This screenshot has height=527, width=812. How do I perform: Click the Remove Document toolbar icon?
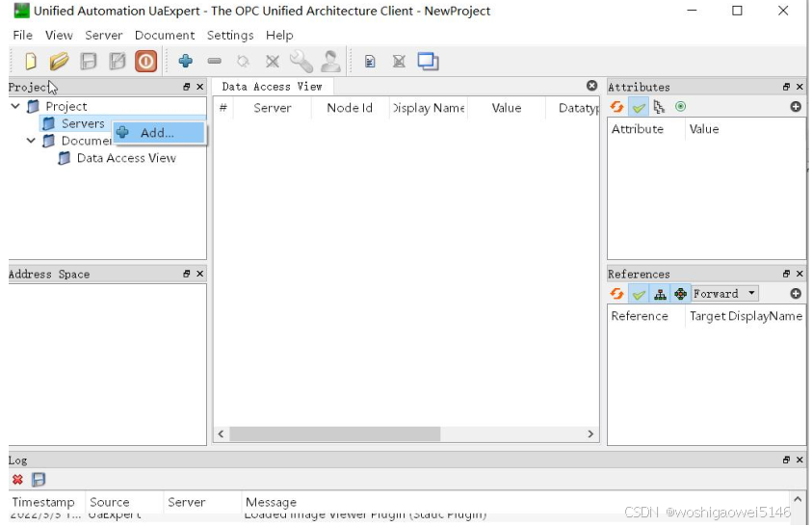coord(399,62)
